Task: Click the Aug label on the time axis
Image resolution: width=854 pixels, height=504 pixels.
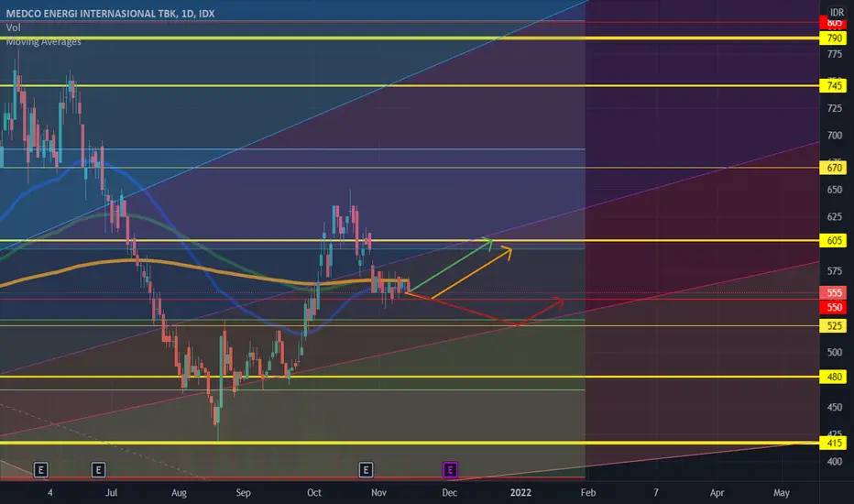Action: point(179,493)
